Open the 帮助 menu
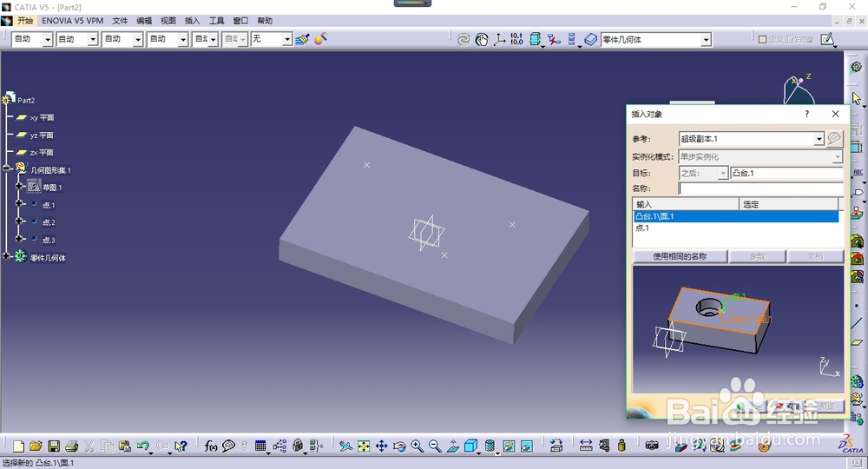The width and height of the screenshot is (868, 469). pyautogui.click(x=265, y=21)
